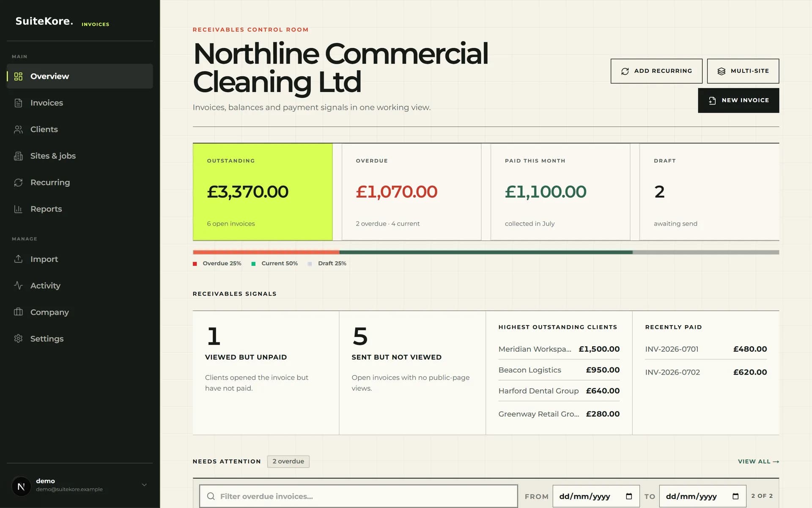The height and width of the screenshot is (508, 812).
Task: Click the grey draft progress bar segment
Action: [706, 252]
